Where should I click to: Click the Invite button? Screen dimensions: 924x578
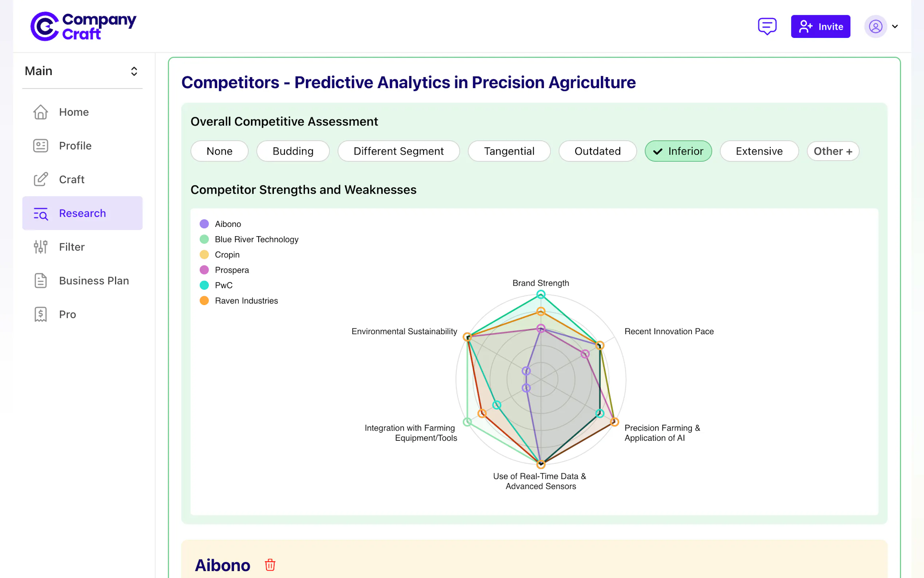(x=820, y=26)
